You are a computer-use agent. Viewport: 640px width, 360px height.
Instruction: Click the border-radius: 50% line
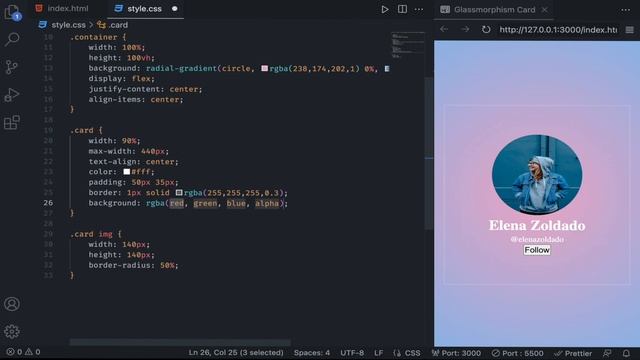(x=133, y=265)
